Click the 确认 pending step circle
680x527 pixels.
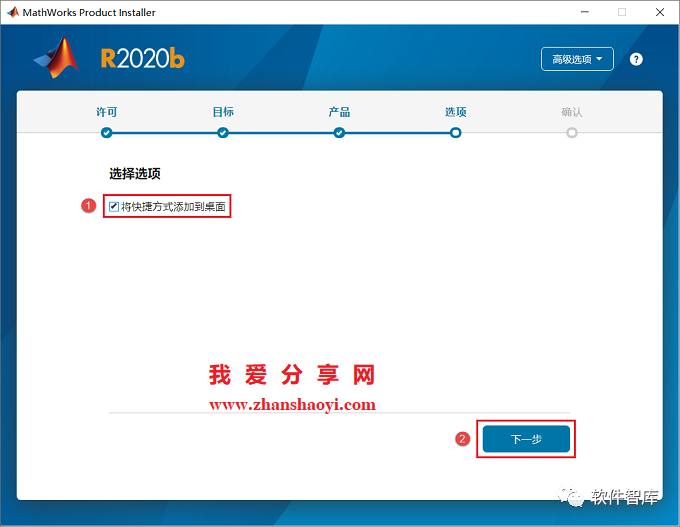tap(572, 133)
